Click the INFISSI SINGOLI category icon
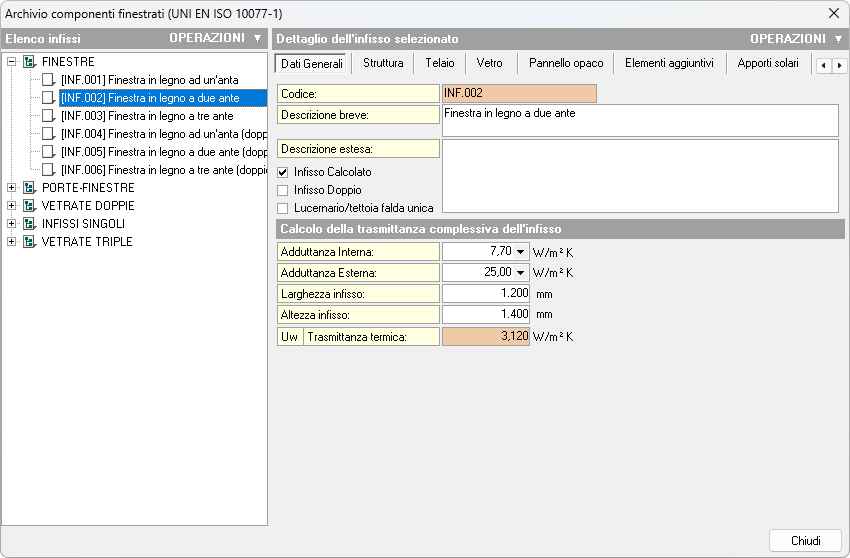Image resolution: width=850 pixels, height=558 pixels. (29, 224)
